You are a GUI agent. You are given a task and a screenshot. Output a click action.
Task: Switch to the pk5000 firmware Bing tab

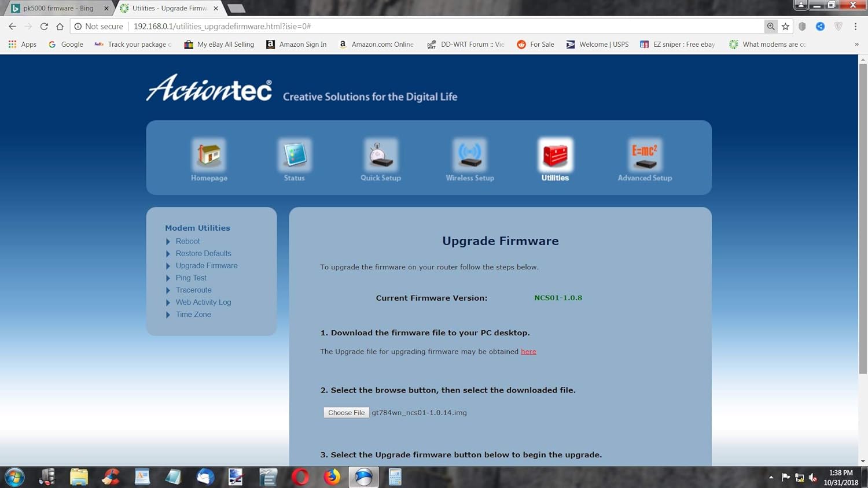(57, 8)
